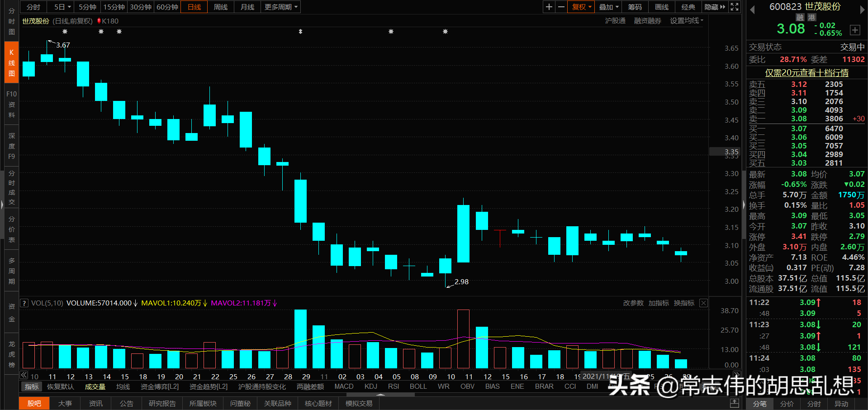Toggle 融资融券 data display
Image resolution: width=868 pixels, height=410 pixels.
[x=647, y=20]
